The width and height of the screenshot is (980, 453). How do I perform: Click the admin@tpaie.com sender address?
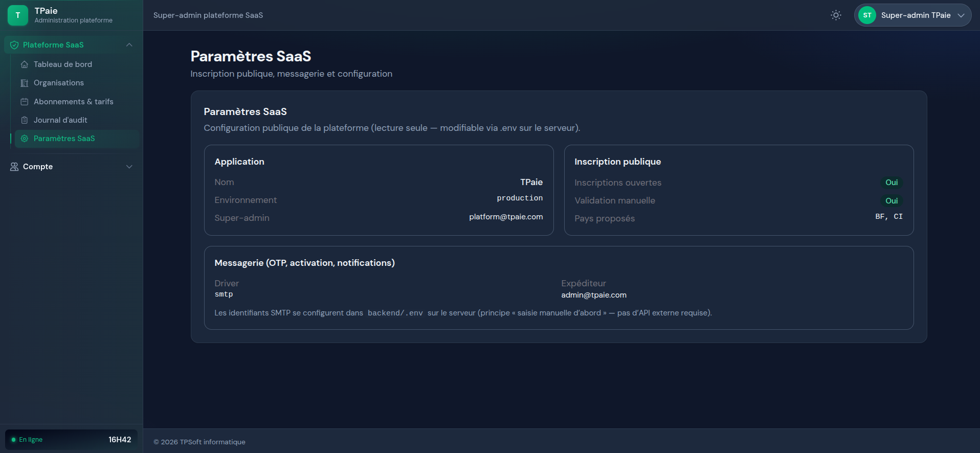tap(594, 295)
